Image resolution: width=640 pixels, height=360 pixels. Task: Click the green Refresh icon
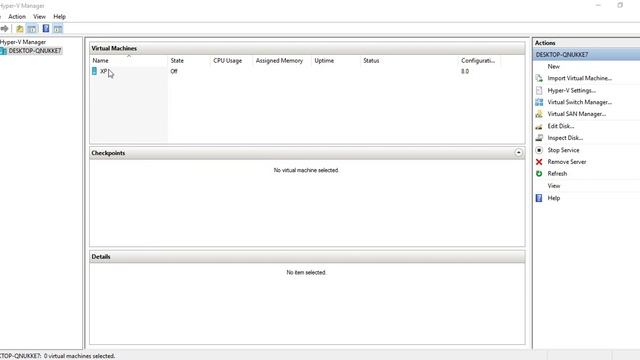(539, 174)
